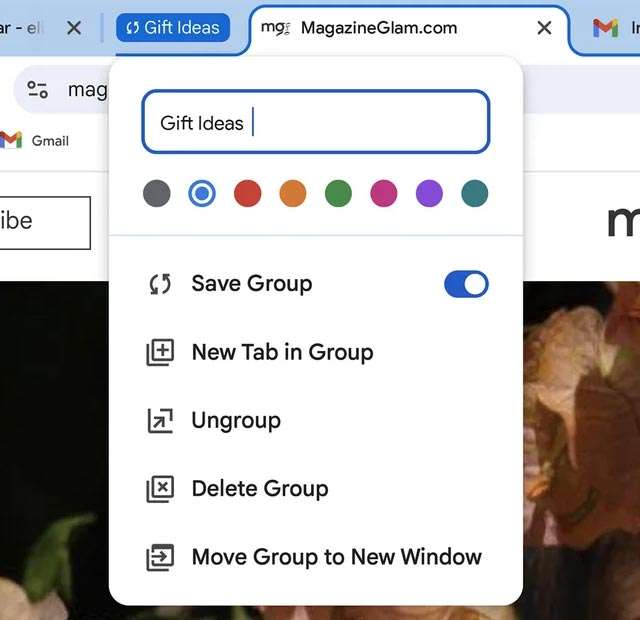Click the Ungroup arrow icon
Screen dimensions: 640x620
[x=160, y=420]
